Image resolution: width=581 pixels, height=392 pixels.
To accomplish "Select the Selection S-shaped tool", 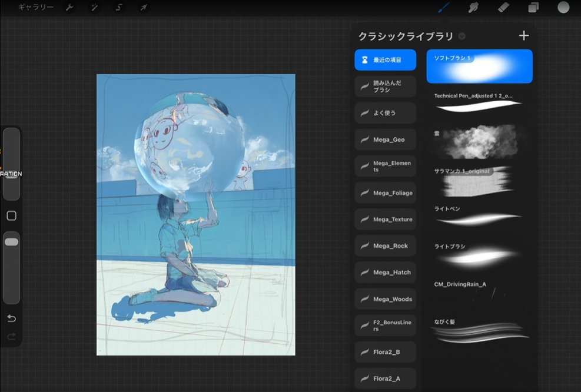I will pyautogui.click(x=118, y=8).
